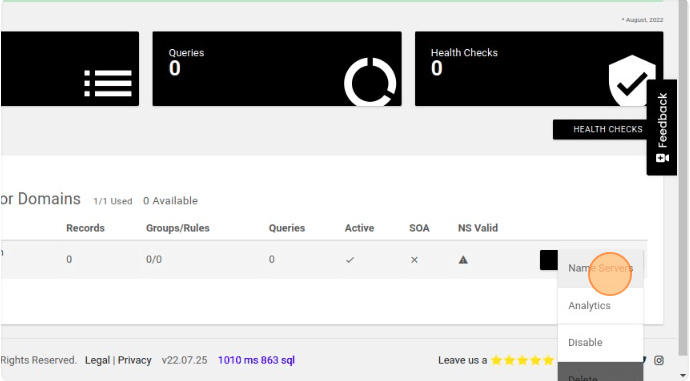Click the August, 2022 note
The height and width of the screenshot is (381, 690).
click(642, 20)
